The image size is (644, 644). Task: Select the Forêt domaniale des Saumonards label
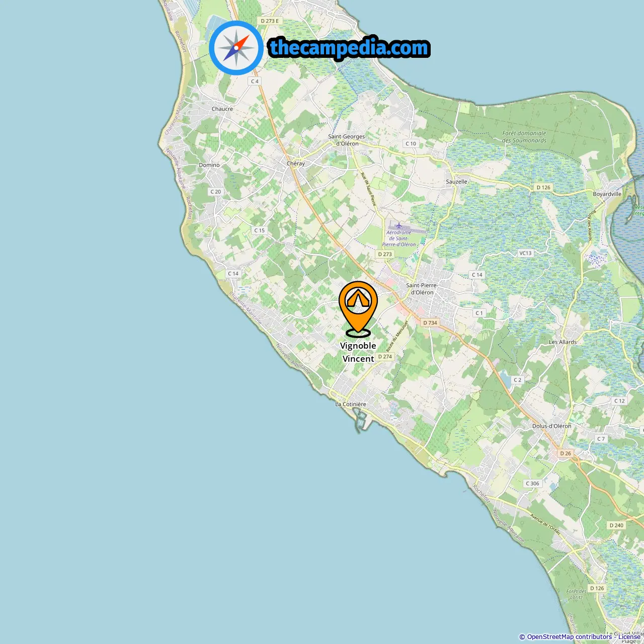(524, 137)
